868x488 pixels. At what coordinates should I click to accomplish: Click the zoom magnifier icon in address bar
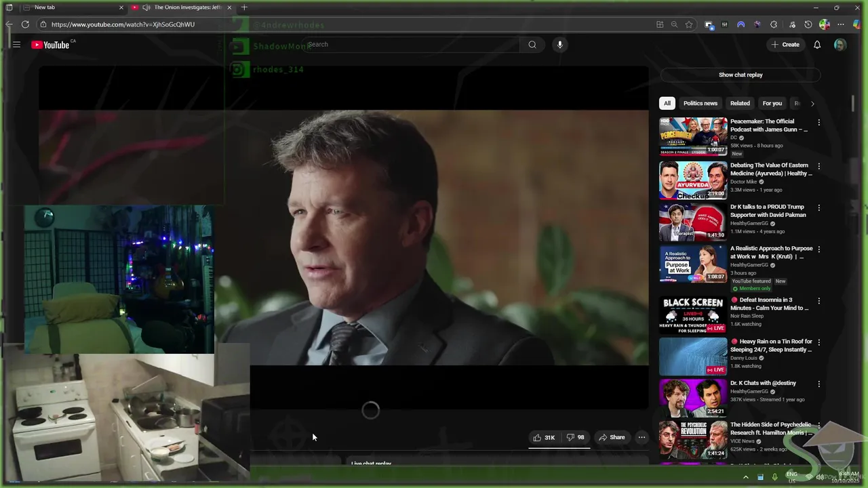(x=674, y=24)
